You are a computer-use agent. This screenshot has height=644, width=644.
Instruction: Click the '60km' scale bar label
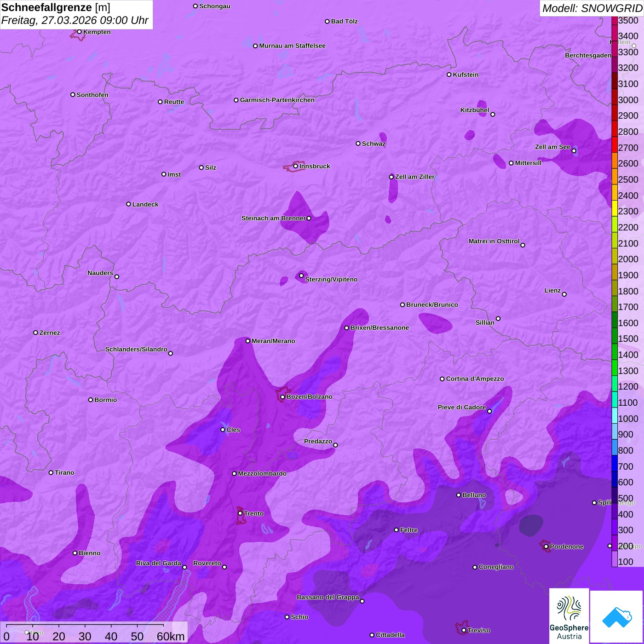(171, 636)
